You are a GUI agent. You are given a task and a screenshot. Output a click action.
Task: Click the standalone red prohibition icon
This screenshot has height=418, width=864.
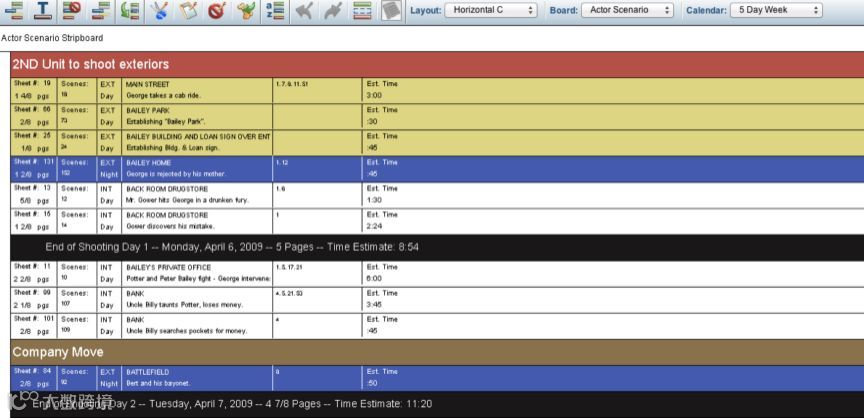[x=217, y=10]
